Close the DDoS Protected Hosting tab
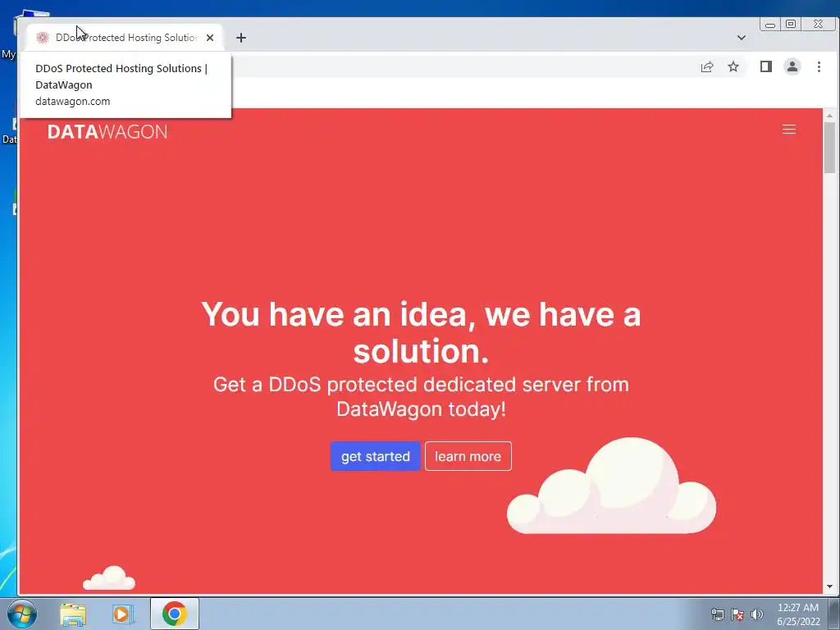The height and width of the screenshot is (630, 840). [210, 38]
